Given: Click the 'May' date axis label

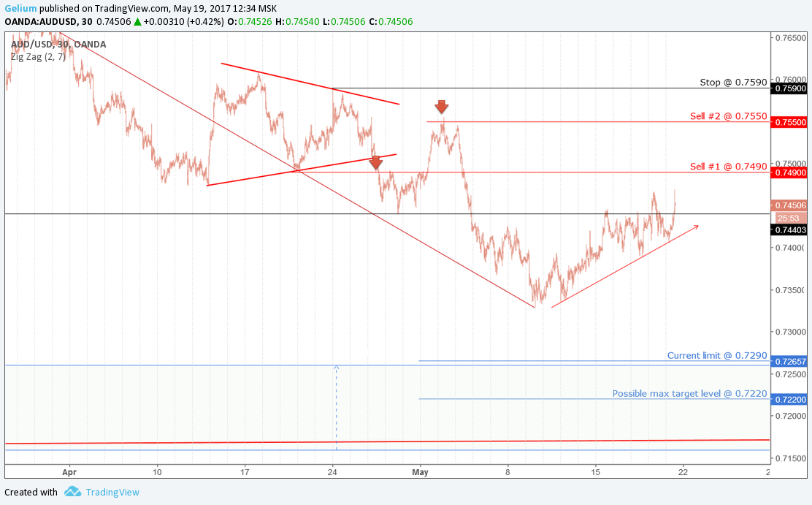Looking at the screenshot, I should pos(420,472).
